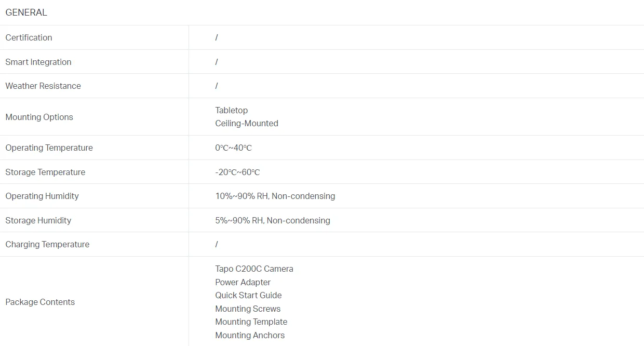The width and height of the screenshot is (644, 346).
Task: Click the Ceiling-Mounted text
Action: (247, 123)
